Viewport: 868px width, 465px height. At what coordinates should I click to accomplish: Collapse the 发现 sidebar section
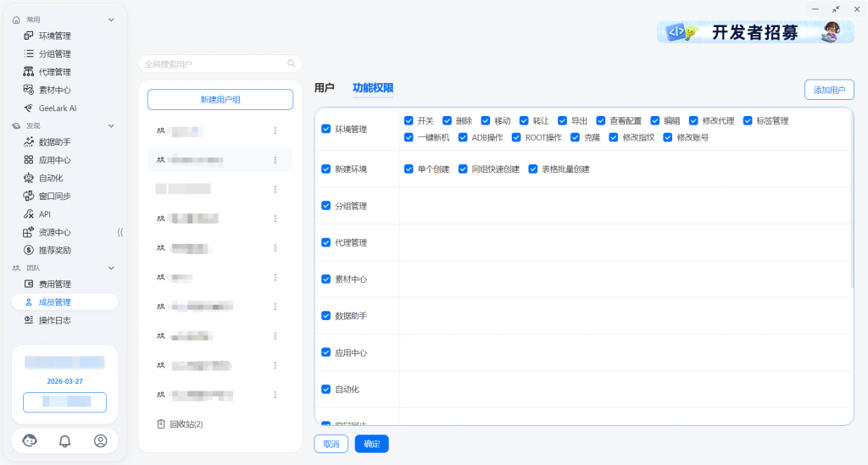click(111, 126)
